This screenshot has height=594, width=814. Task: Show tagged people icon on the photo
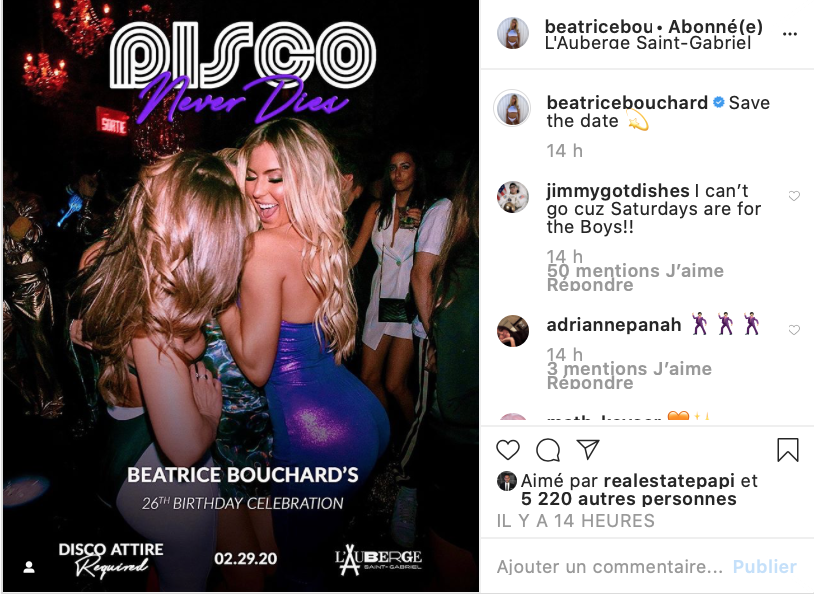[x=29, y=567]
